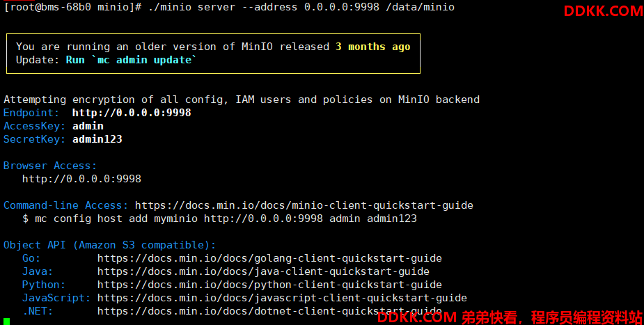Click the JavaScript: label
The height and width of the screenshot is (325, 644).
coord(56,298)
